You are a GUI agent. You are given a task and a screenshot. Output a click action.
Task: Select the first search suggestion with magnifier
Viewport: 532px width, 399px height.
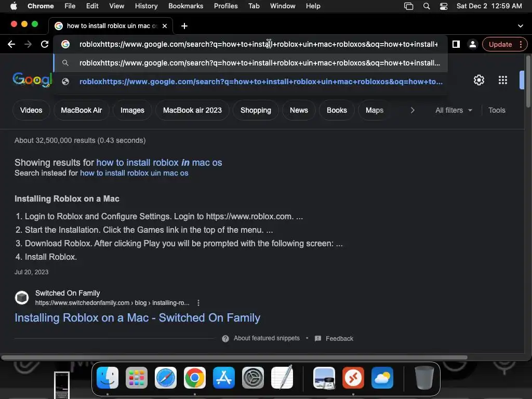pos(251,63)
